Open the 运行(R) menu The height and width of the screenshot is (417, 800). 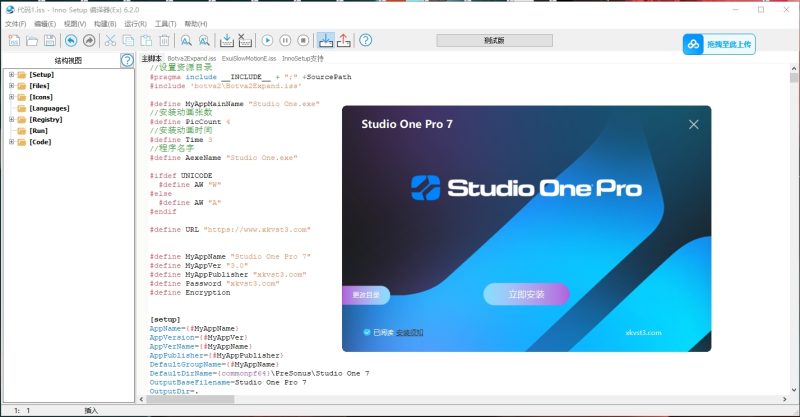[x=135, y=24]
